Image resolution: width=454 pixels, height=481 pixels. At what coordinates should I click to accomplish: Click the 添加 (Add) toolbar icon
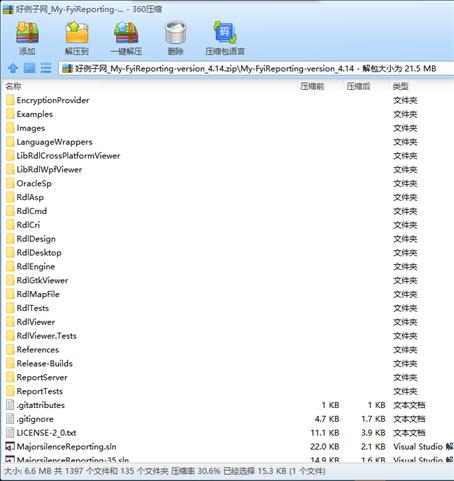point(27,38)
